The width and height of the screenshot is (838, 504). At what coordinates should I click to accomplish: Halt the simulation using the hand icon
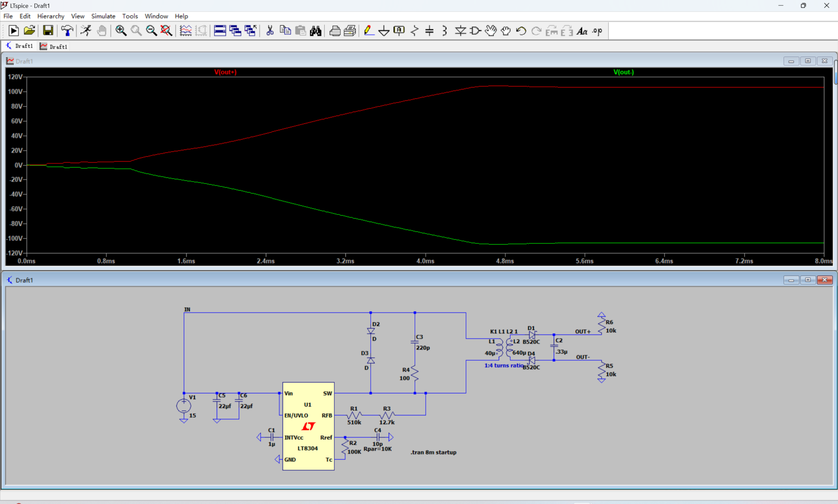(x=101, y=31)
